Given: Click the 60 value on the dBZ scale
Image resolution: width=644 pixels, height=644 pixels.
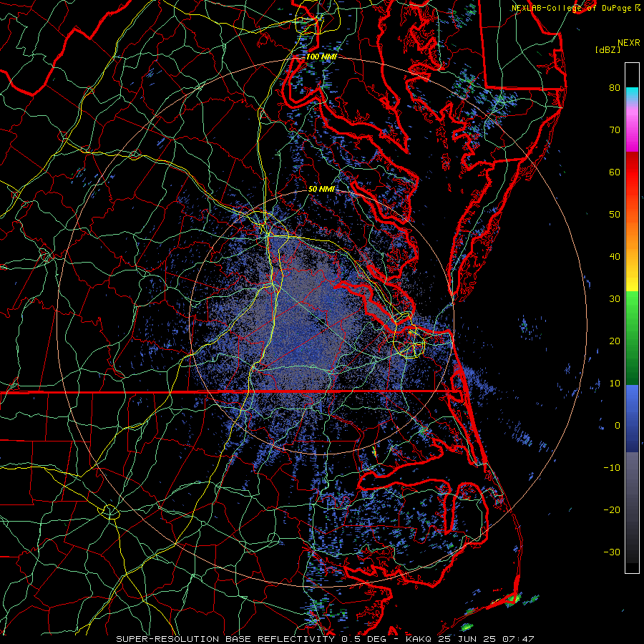Looking at the screenshot, I should (x=615, y=172).
